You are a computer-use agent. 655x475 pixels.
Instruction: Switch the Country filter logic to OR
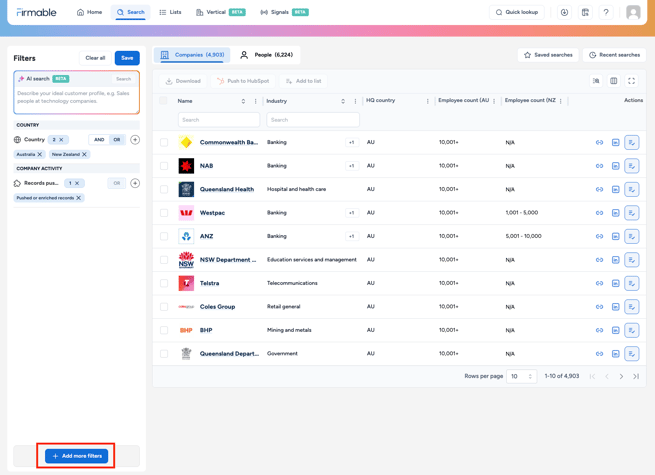click(117, 140)
